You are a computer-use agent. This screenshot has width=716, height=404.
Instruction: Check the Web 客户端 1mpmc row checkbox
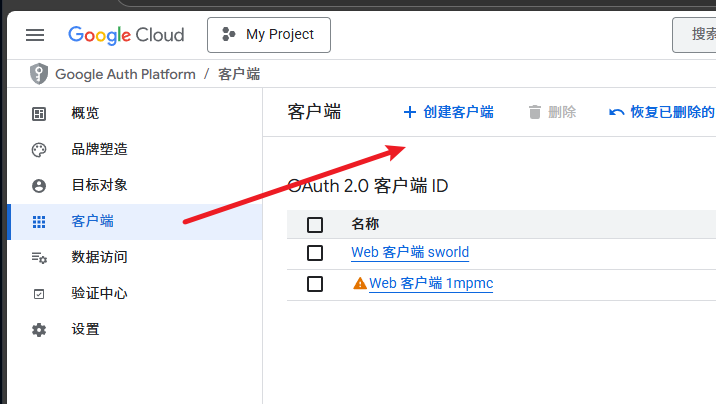pyautogui.click(x=315, y=284)
